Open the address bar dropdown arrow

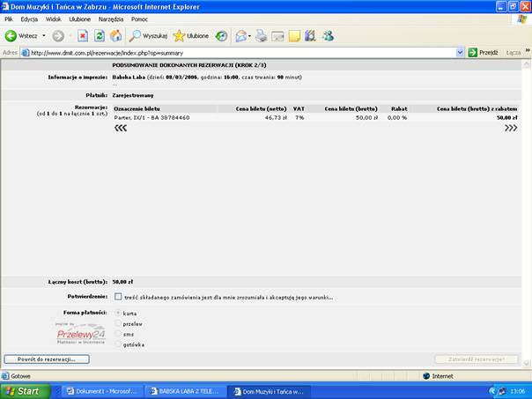tap(460, 52)
